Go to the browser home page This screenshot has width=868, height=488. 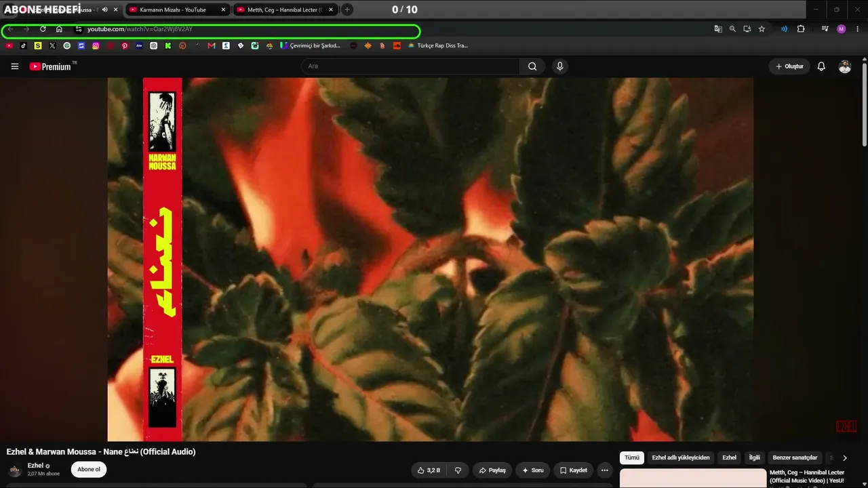point(59,29)
